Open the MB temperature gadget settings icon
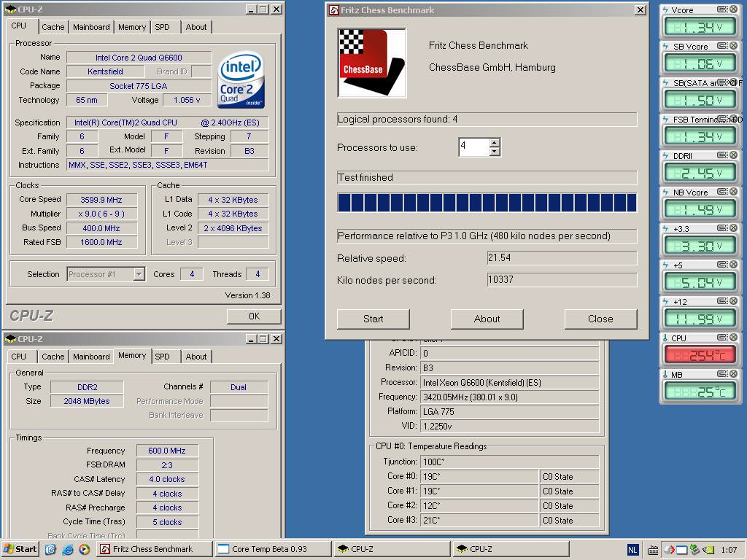The height and width of the screenshot is (560, 747). 722,374
